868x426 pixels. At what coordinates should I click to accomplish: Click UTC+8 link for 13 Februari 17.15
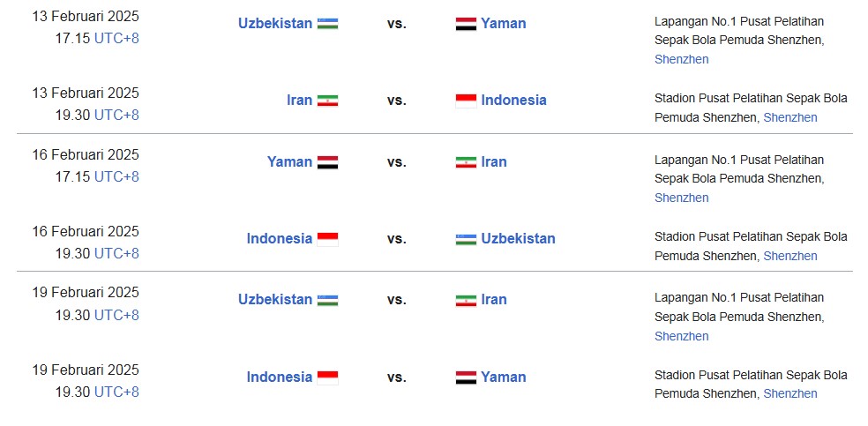116,39
